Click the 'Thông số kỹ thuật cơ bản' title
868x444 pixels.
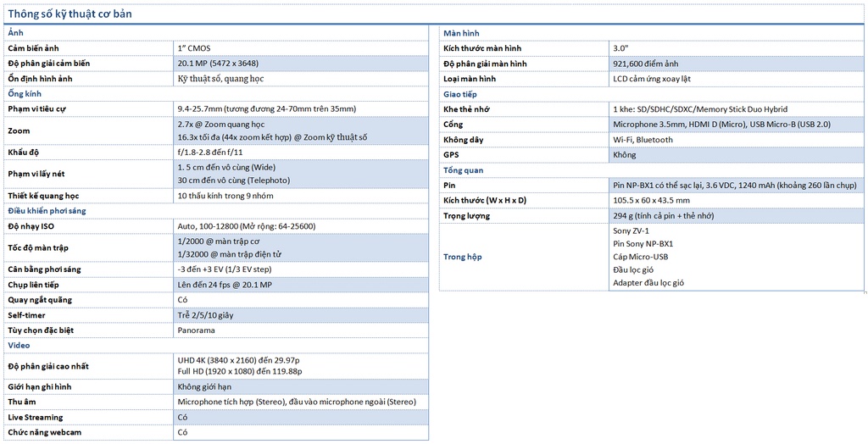point(70,14)
